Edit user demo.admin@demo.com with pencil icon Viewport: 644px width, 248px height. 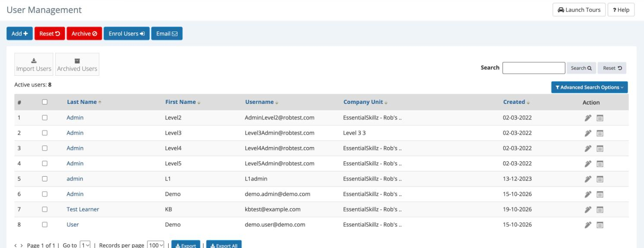click(588, 194)
